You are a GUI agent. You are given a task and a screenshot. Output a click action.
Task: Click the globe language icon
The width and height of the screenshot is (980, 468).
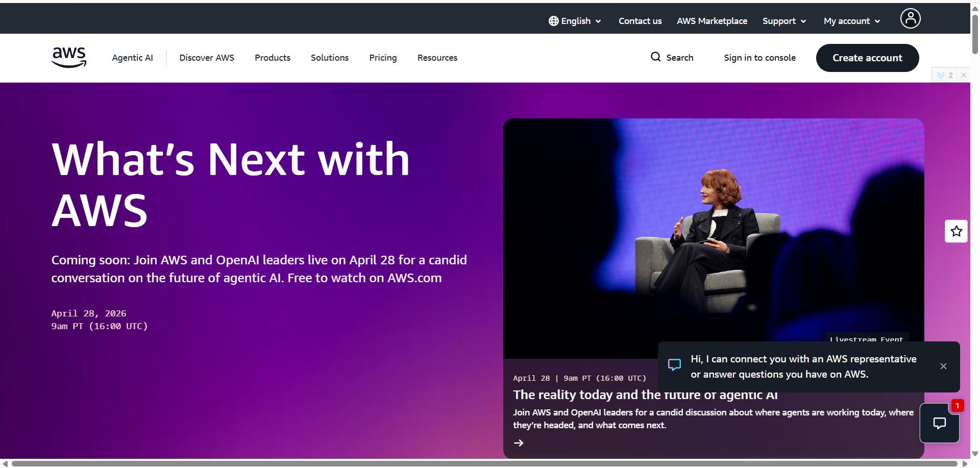(x=553, y=21)
